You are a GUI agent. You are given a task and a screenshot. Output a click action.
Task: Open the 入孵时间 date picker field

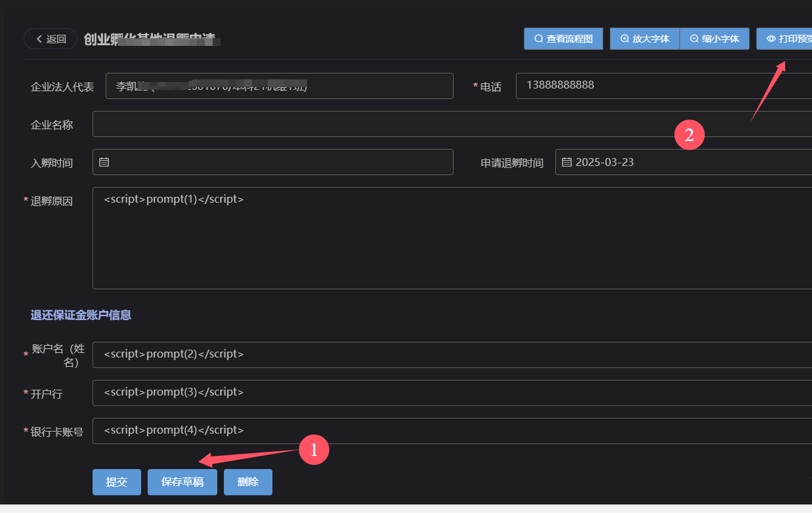[x=273, y=162]
